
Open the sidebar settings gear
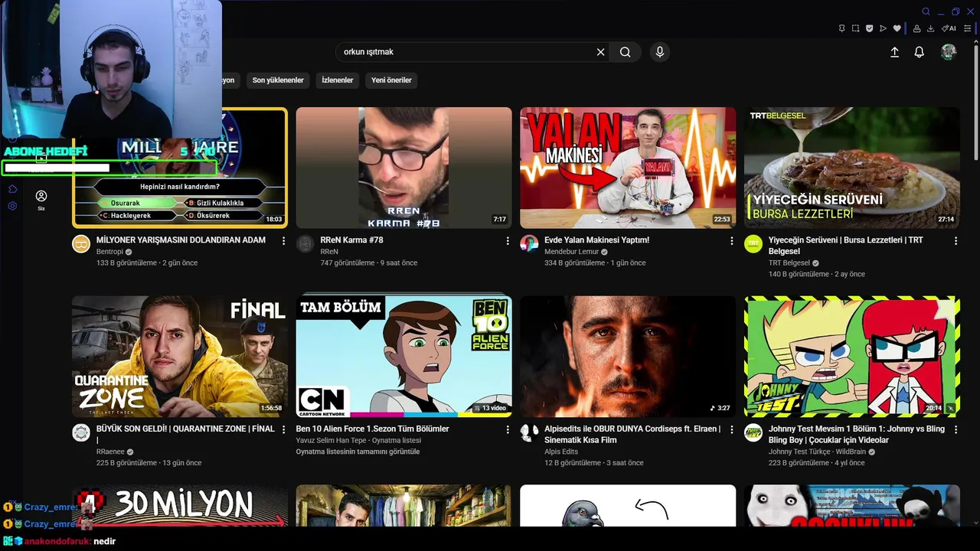12,206
